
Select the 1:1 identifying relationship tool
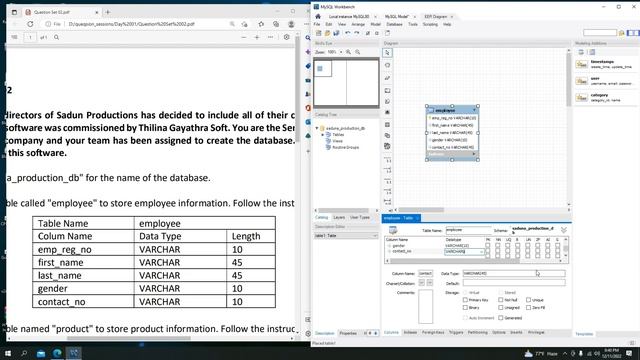387,181
